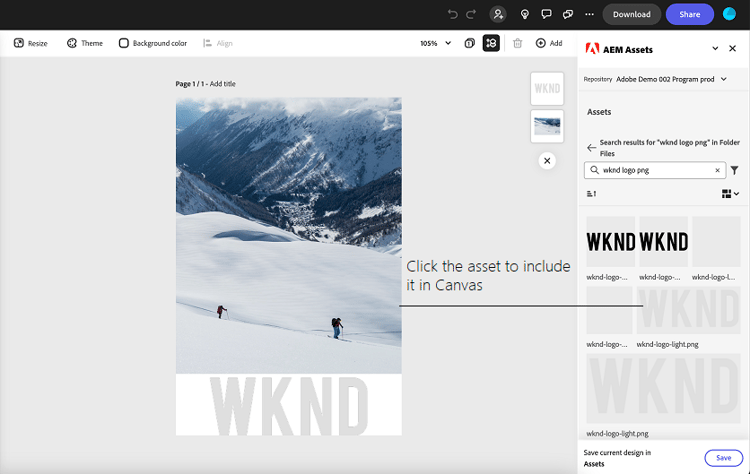750x474 pixels.
Task: Click the Share button
Action: (x=690, y=14)
